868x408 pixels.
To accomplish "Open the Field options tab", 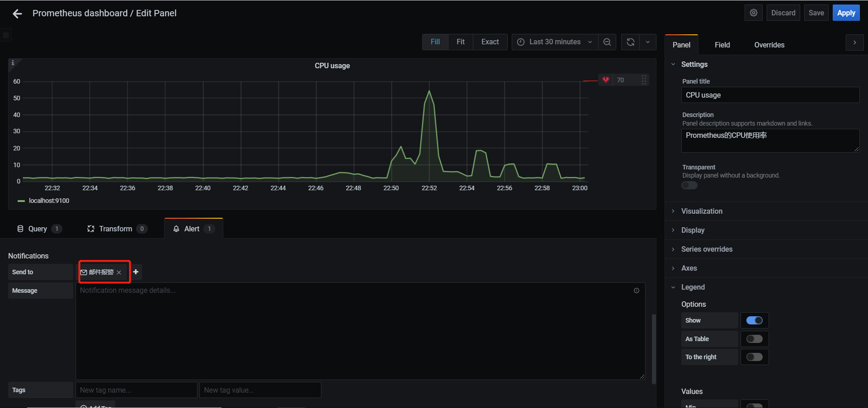I will 722,45.
